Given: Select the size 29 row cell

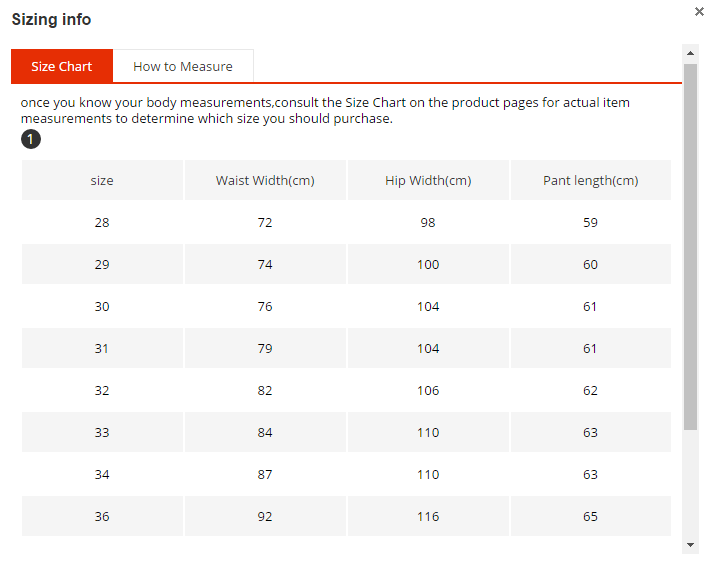Looking at the screenshot, I should pyautogui.click(x=102, y=264).
